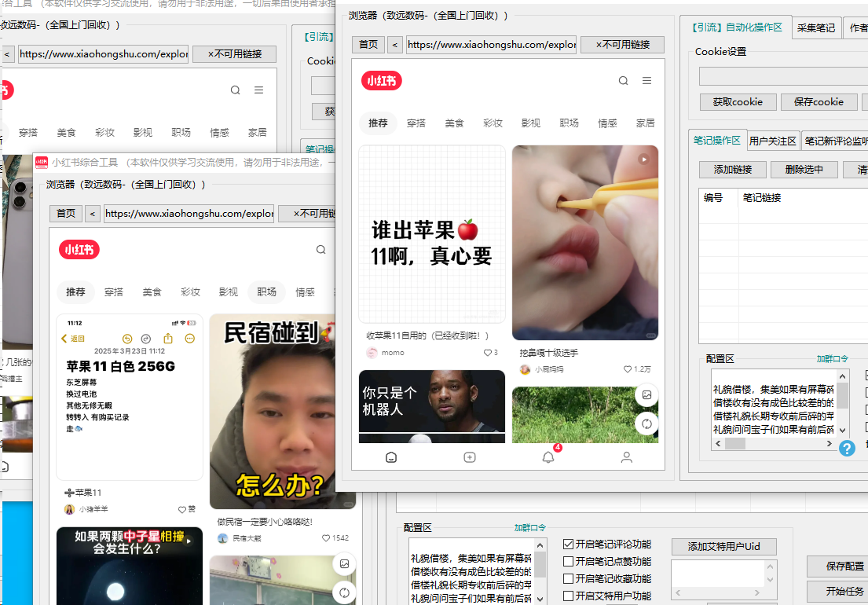Select the 笔记操作区 tab in the frontmost window
The image size is (868, 605).
click(717, 141)
